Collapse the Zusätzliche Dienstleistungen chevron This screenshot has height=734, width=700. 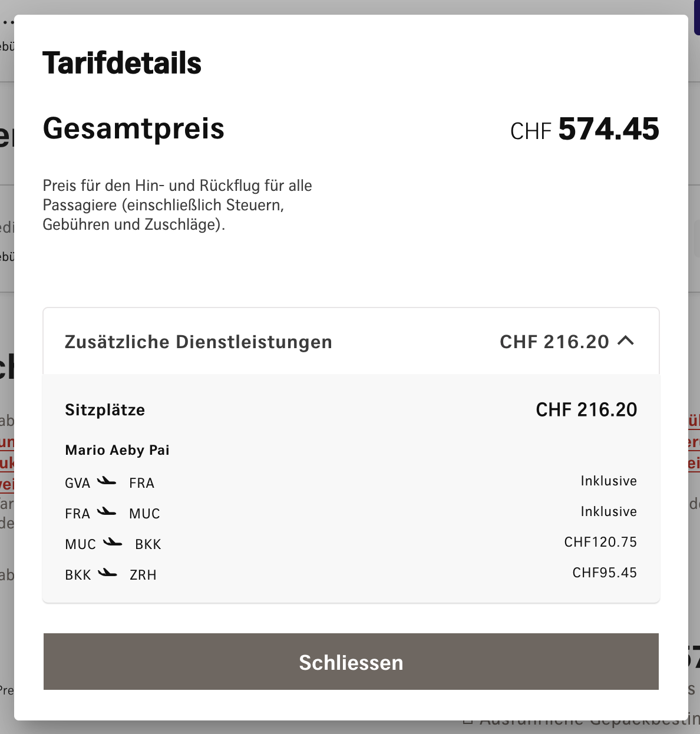point(626,341)
